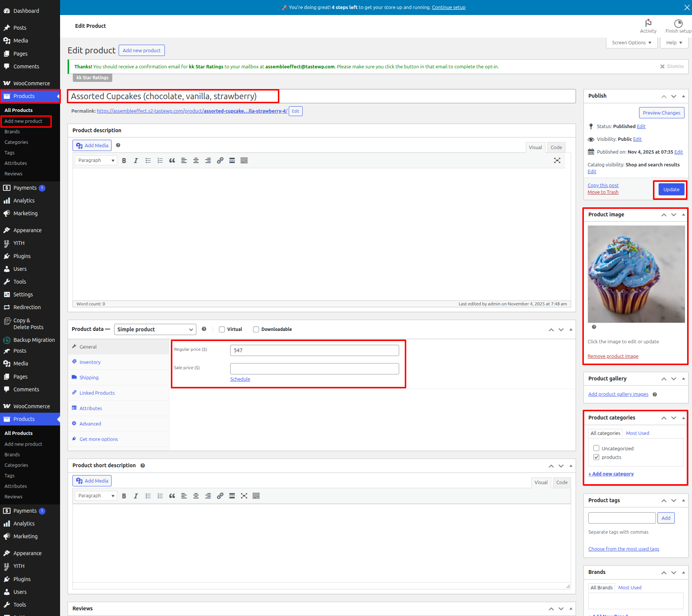
Task: Enable the Virtual checkbox
Action: pyautogui.click(x=222, y=329)
